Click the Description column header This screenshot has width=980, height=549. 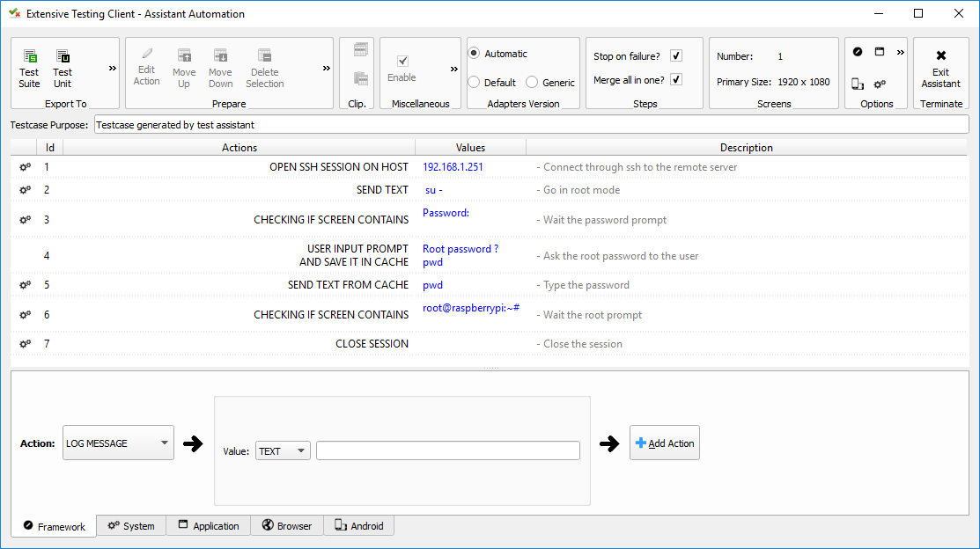[747, 148]
